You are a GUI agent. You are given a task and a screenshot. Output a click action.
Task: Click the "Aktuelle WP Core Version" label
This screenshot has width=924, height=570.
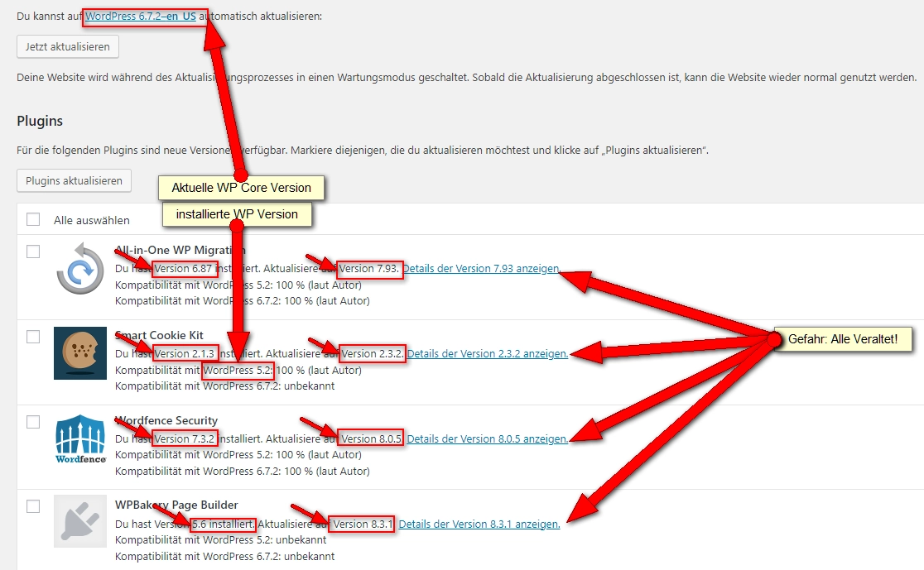point(240,188)
